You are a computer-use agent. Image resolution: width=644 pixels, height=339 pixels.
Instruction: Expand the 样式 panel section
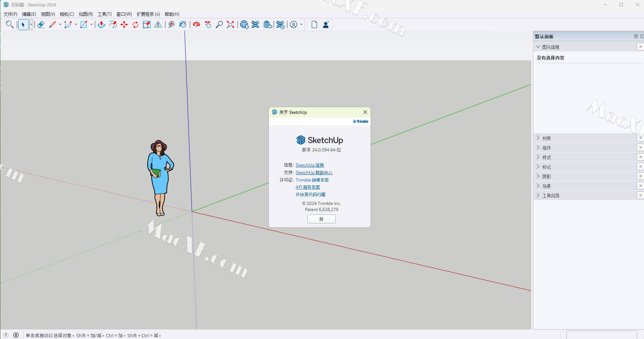538,157
